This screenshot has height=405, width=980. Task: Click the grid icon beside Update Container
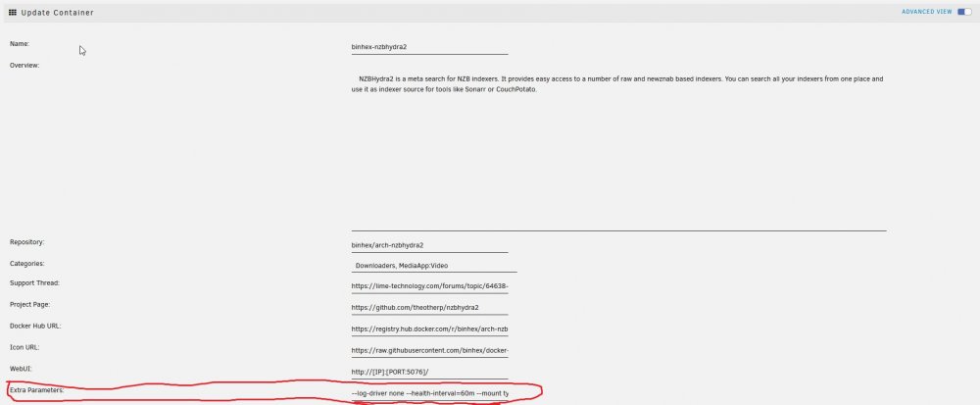13,12
